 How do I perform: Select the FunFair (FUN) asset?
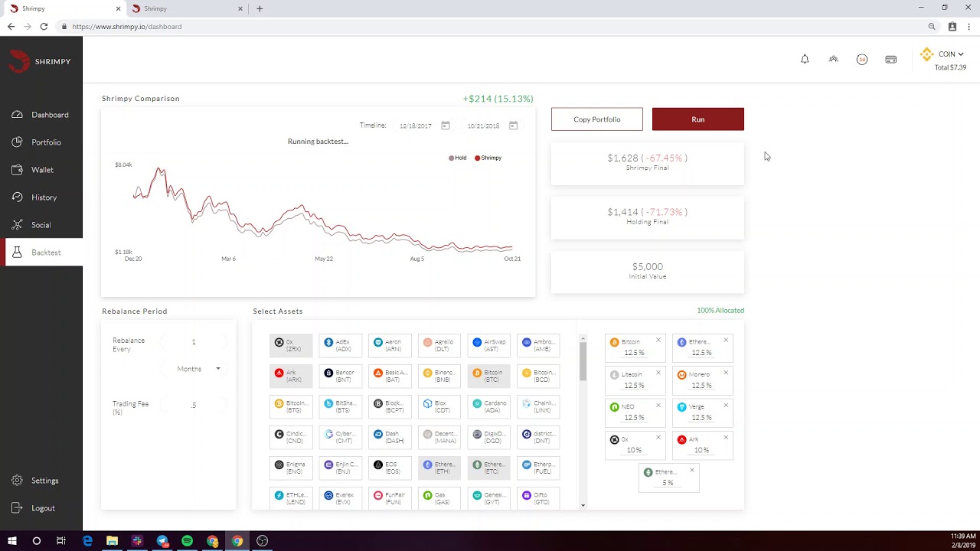390,498
